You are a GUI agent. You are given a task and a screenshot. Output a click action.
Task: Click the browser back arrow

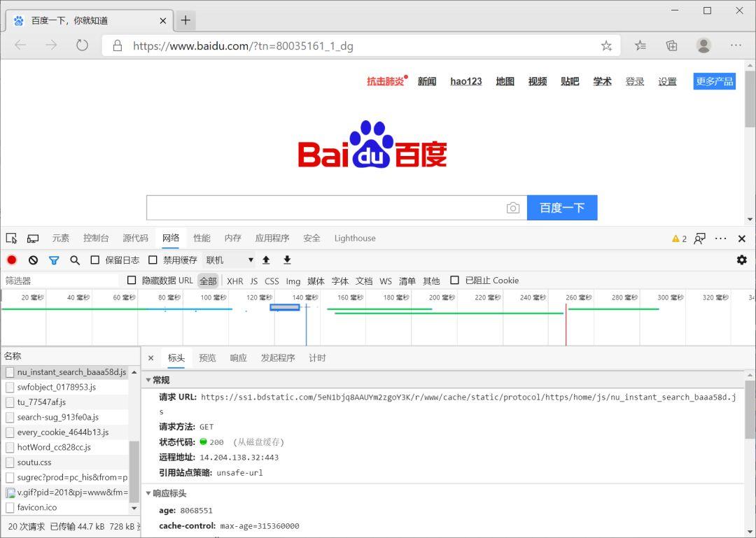[20, 45]
